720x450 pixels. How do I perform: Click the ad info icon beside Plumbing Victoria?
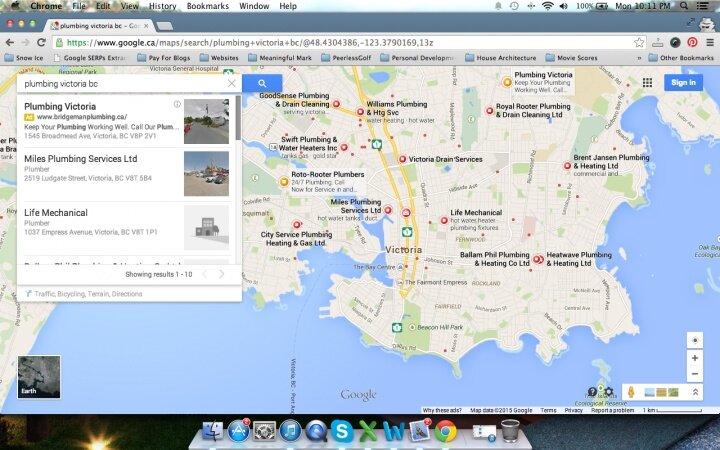pyautogui.click(x=177, y=104)
